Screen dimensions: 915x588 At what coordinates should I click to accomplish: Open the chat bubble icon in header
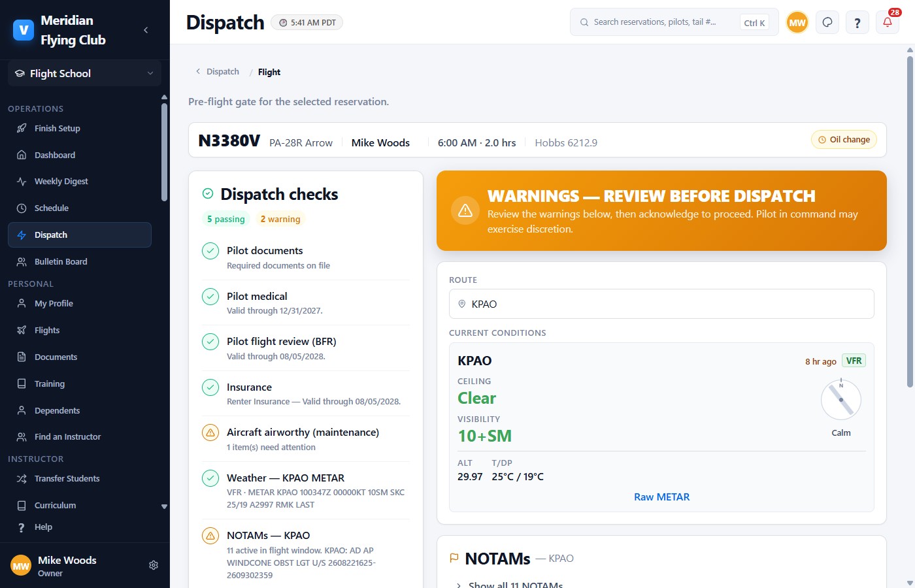[827, 22]
